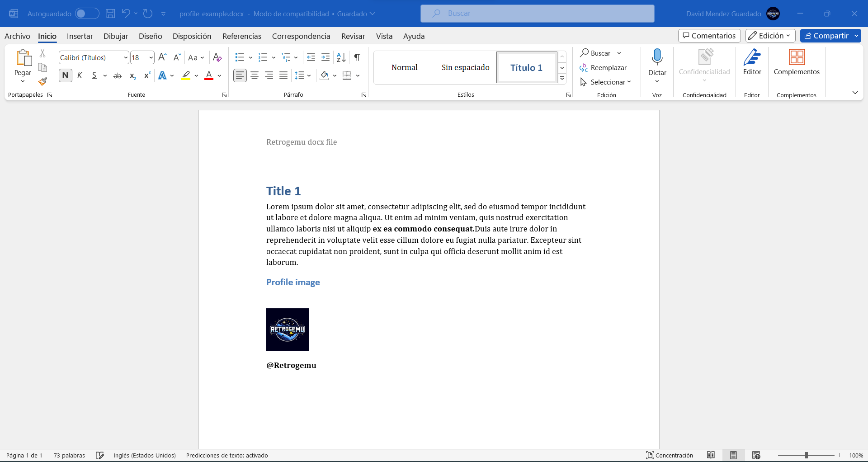This screenshot has width=868, height=462.
Task: Open the font size dropdown showing 18
Action: (x=151, y=58)
